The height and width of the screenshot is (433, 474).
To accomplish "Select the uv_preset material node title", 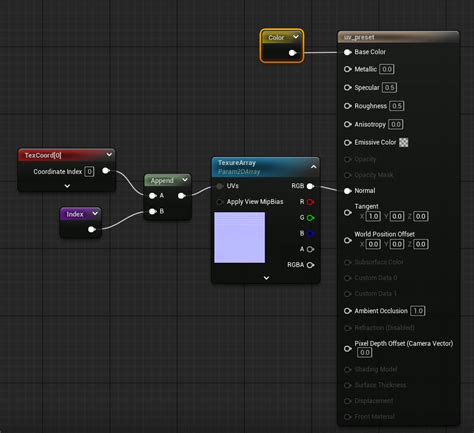I will pos(359,37).
